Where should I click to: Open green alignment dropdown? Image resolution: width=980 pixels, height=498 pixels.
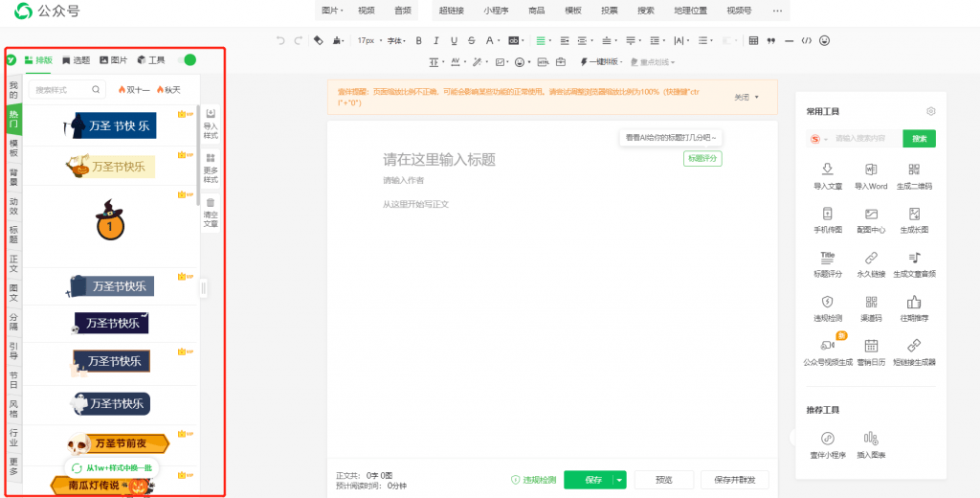544,40
